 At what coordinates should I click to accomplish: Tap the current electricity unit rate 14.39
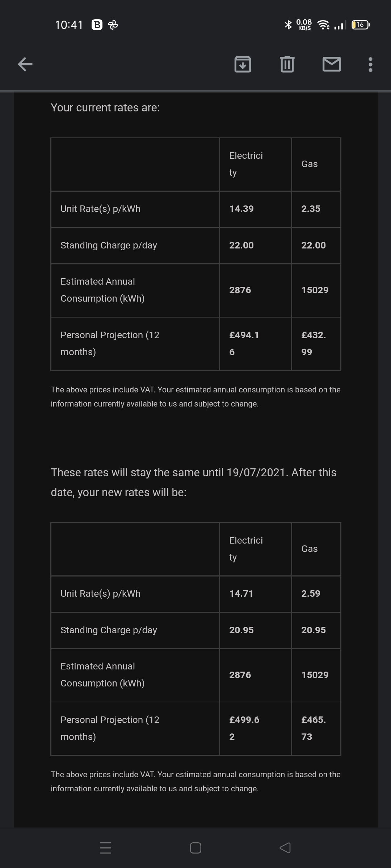pyautogui.click(x=241, y=209)
